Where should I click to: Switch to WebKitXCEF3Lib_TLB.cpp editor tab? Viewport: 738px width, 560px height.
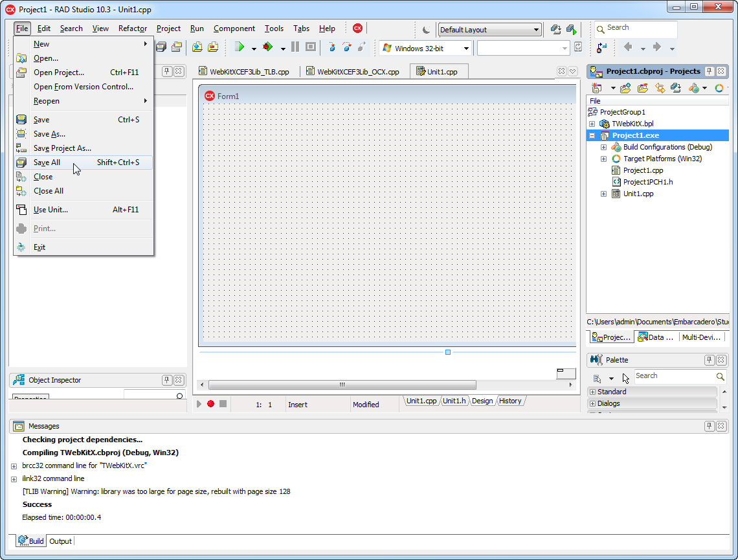click(x=244, y=71)
